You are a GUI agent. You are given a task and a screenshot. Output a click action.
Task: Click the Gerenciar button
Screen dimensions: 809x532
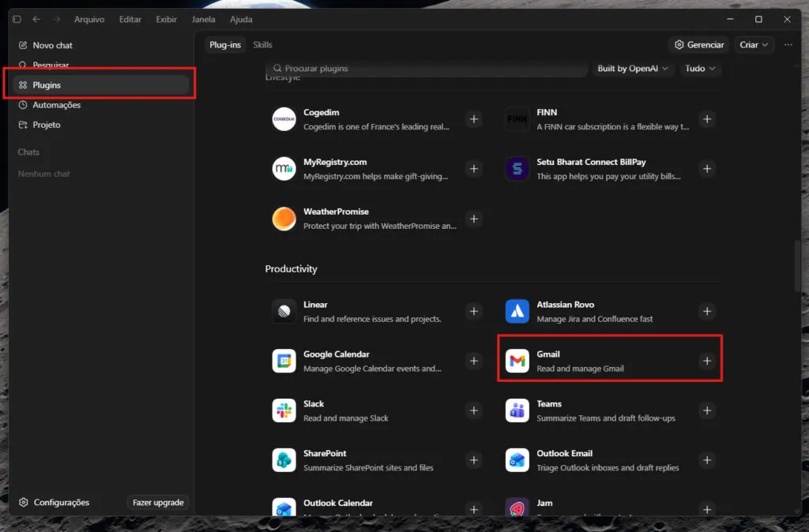click(x=699, y=45)
